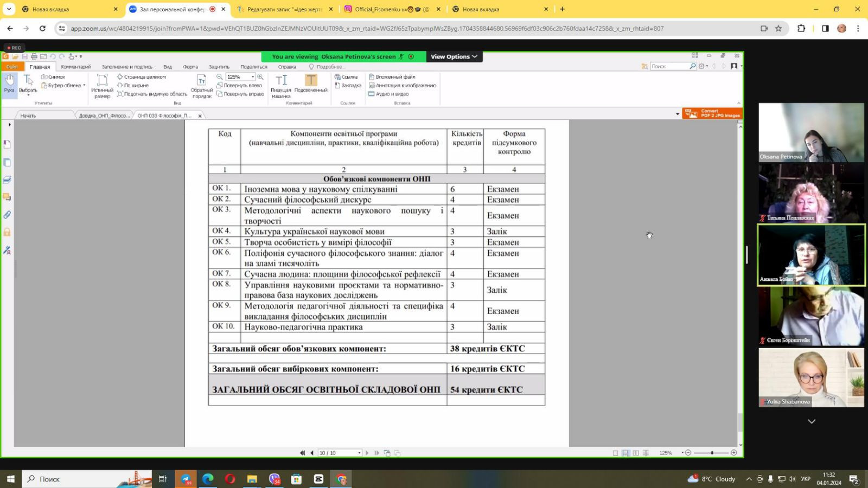Screen dimensions: 868x488
Task: Bookmark this page with the star icon
Action: point(778,29)
